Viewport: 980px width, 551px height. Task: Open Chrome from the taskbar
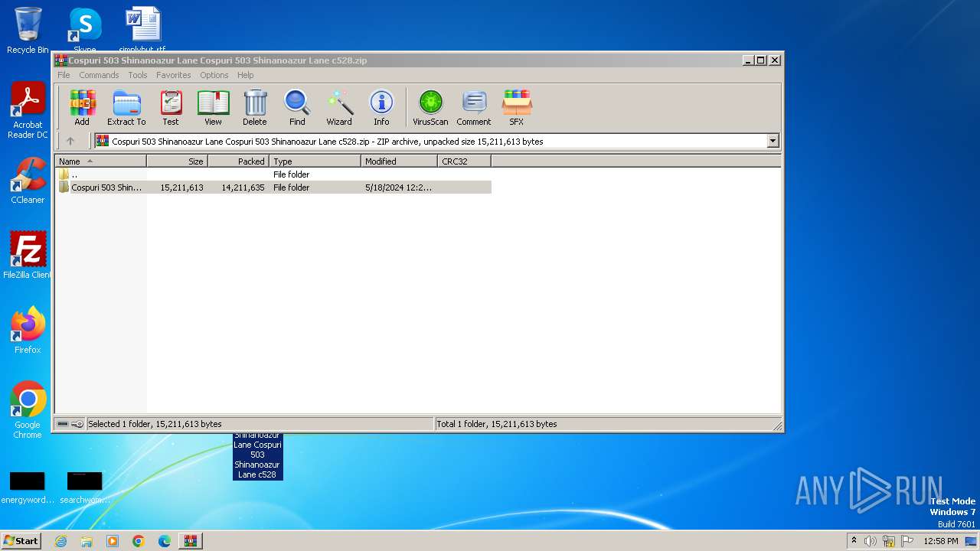(x=139, y=541)
